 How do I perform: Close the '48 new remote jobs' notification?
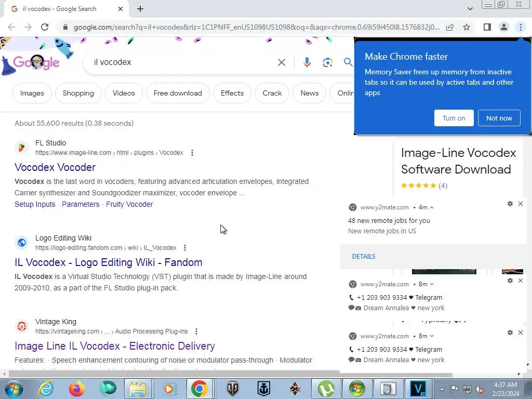click(521, 204)
